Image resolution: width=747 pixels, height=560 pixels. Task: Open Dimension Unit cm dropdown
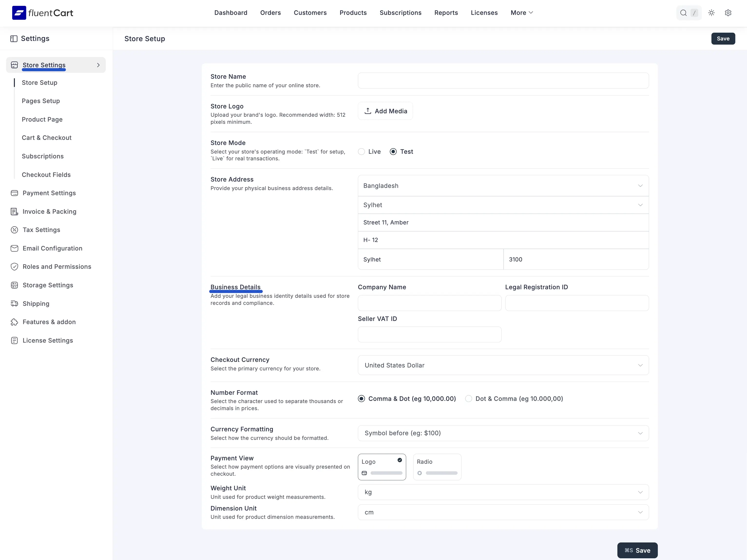tap(503, 512)
